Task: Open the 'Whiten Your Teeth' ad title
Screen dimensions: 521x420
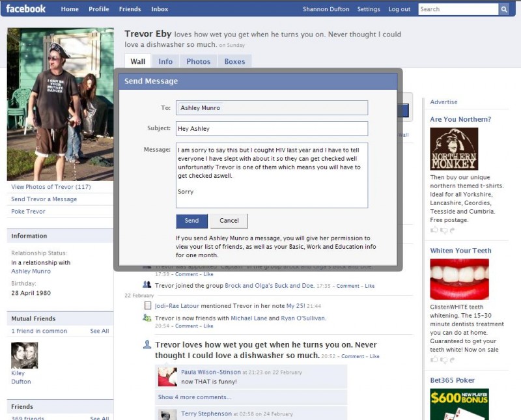Action: (460, 251)
